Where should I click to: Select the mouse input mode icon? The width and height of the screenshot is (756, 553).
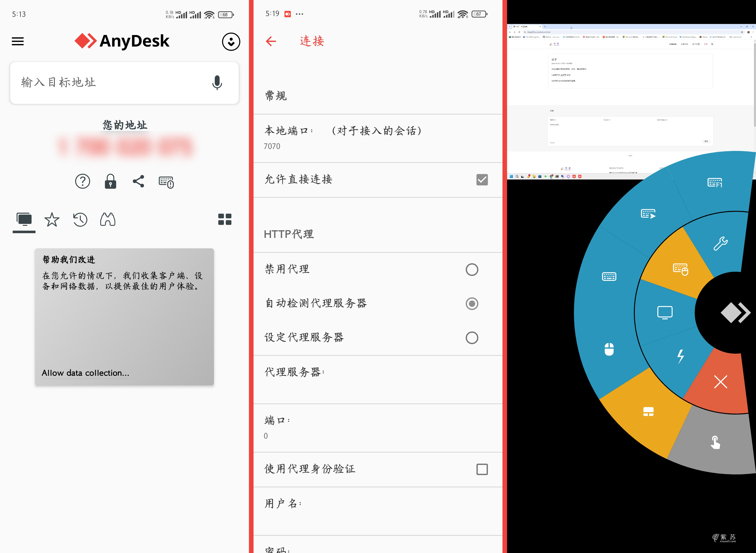tap(609, 349)
